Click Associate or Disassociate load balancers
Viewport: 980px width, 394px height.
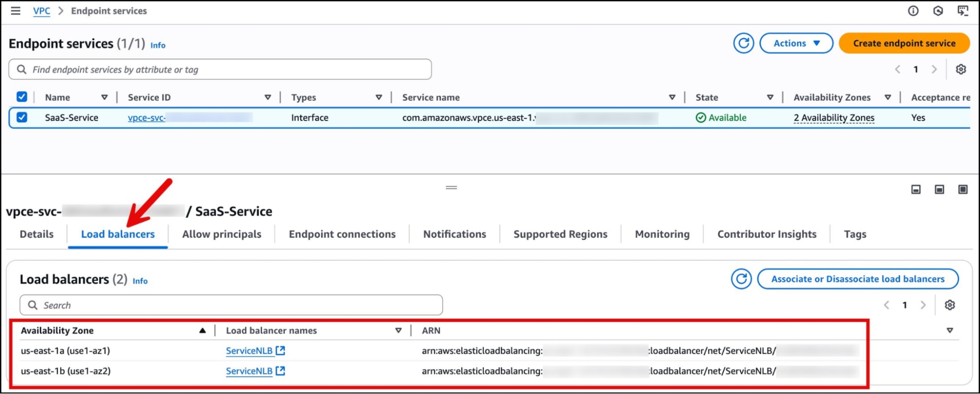[x=857, y=279]
